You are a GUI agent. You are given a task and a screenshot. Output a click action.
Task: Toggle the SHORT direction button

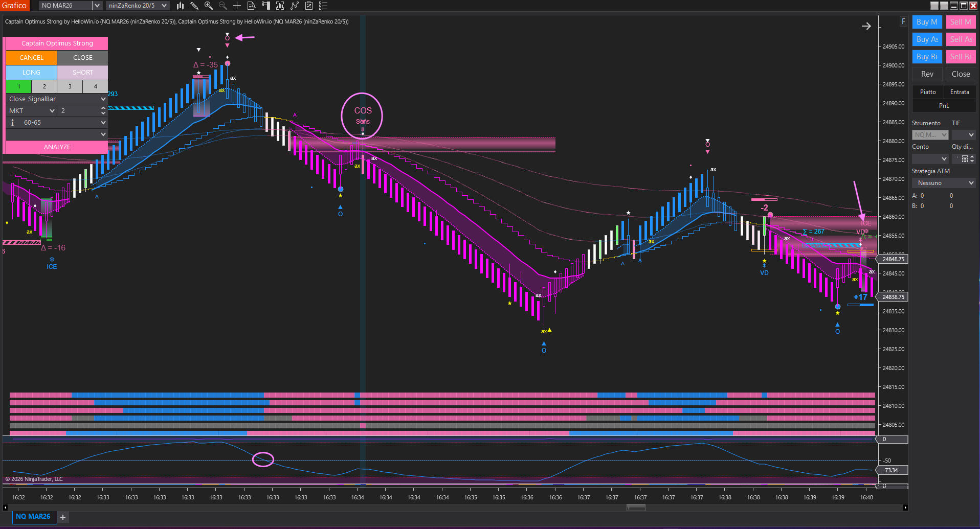(x=82, y=73)
